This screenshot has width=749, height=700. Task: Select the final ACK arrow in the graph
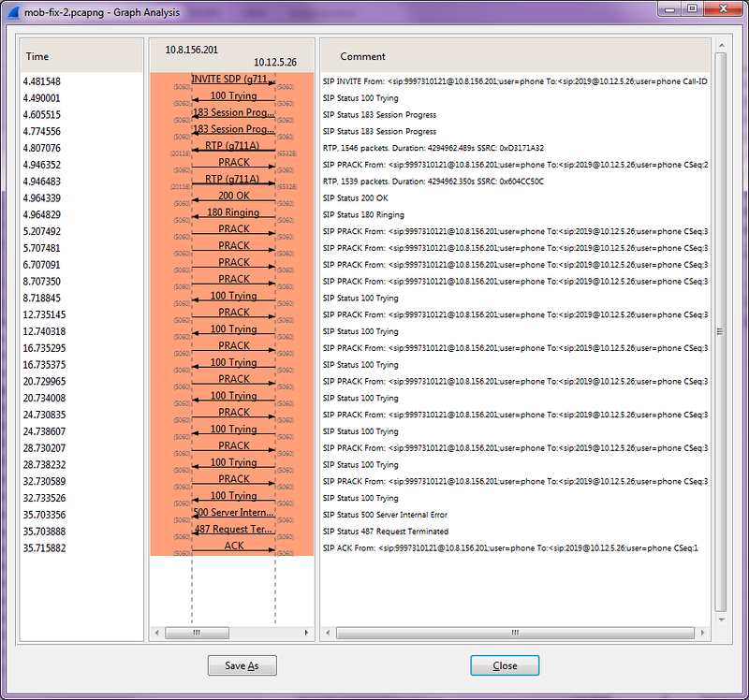(x=232, y=547)
